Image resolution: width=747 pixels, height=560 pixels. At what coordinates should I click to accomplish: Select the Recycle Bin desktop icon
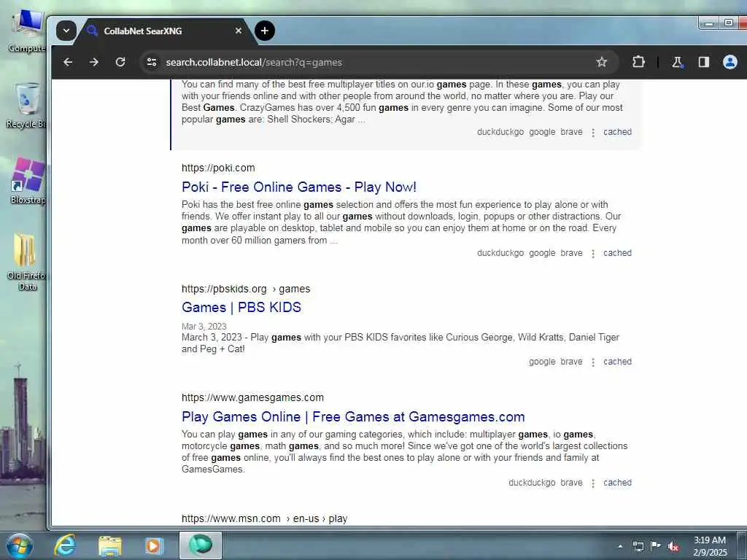pos(27,106)
